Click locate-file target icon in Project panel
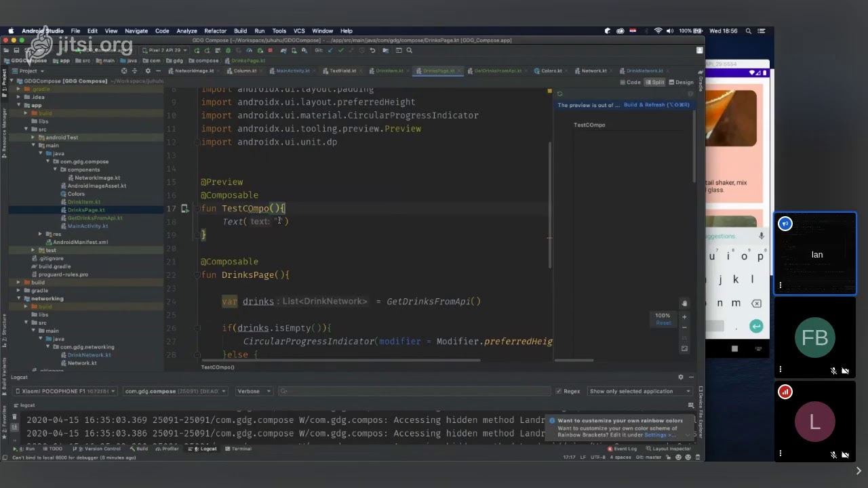Screen dimensions: 868x488 124,70
